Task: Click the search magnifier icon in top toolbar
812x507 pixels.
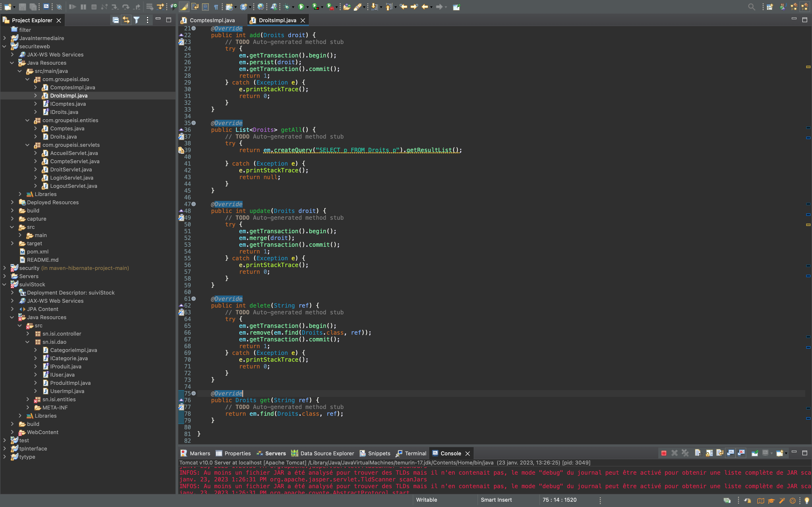Action: point(751,7)
